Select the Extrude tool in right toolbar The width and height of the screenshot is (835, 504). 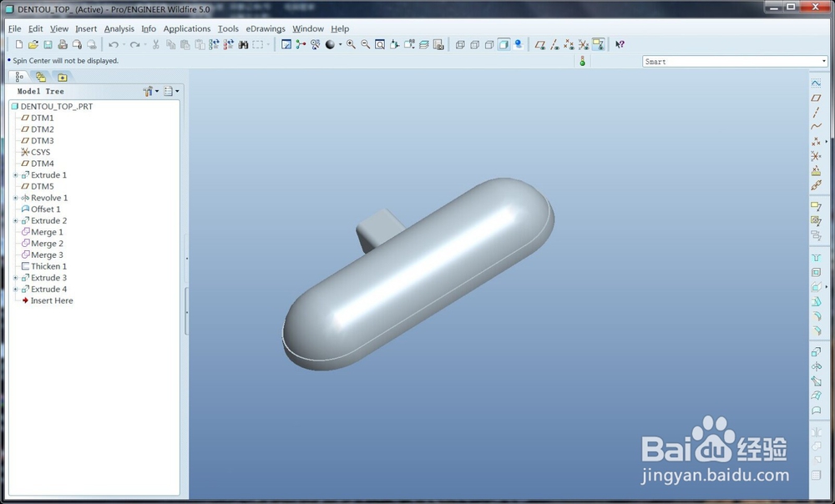816,352
